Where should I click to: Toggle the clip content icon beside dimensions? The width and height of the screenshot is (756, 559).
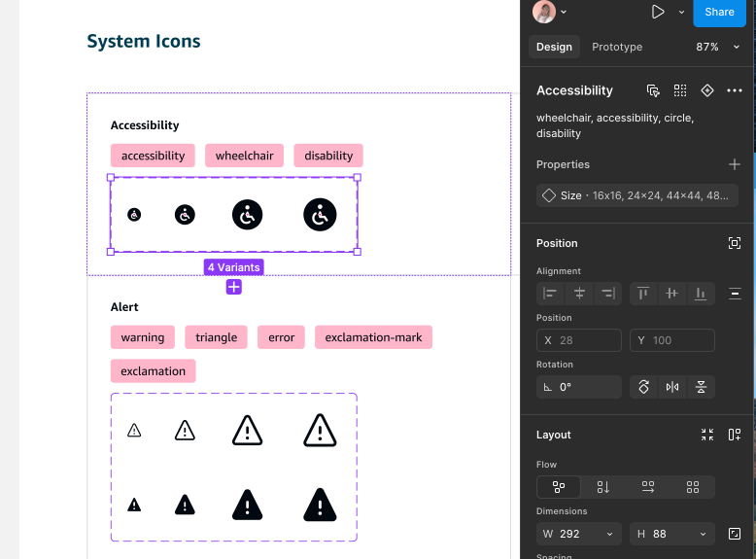734,534
